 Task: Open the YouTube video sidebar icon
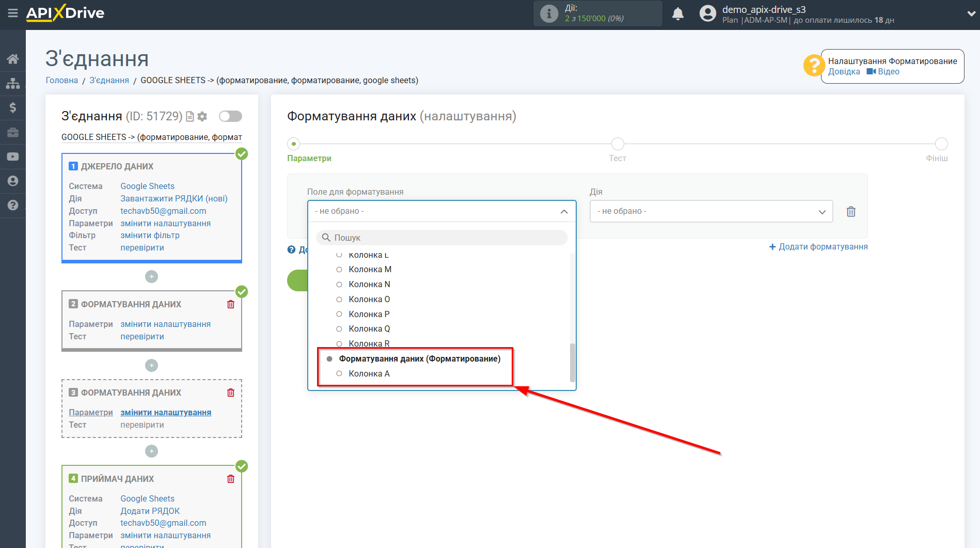pyautogui.click(x=13, y=156)
